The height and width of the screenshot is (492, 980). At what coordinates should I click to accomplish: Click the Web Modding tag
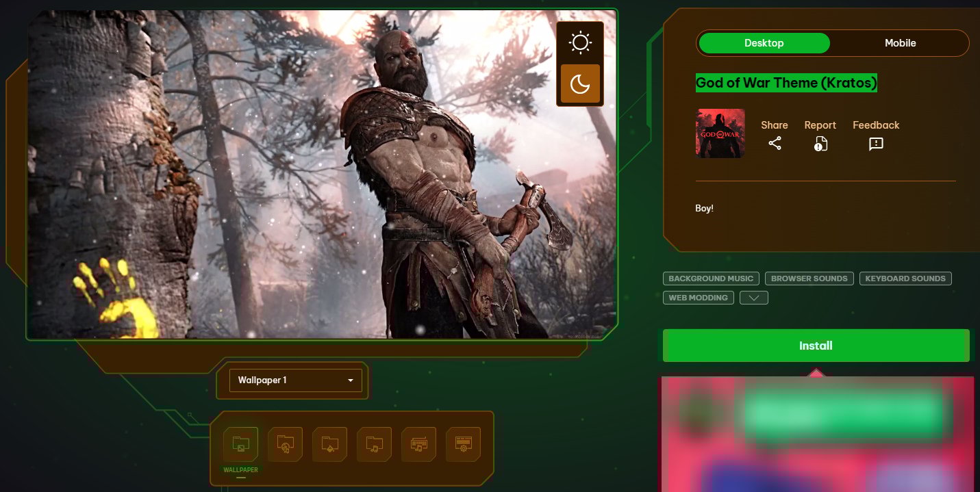click(699, 298)
